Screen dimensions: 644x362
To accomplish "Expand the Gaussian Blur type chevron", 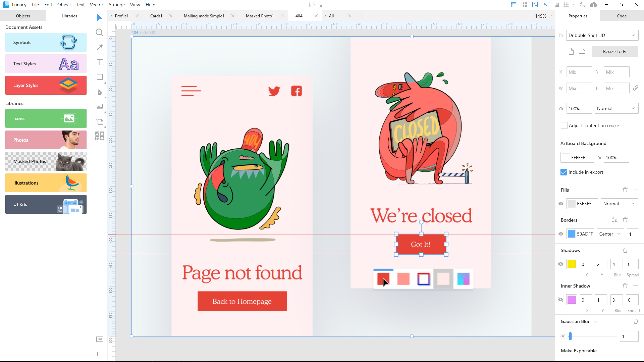I will tap(595, 322).
